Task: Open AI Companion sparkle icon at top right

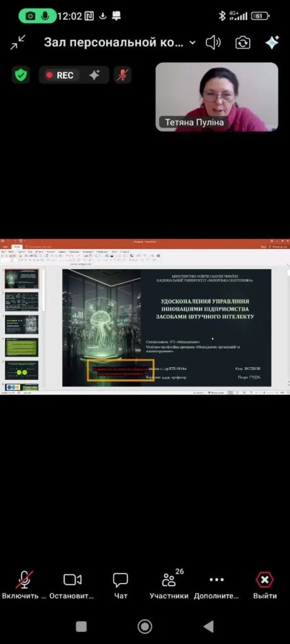Action: pyautogui.click(x=272, y=42)
